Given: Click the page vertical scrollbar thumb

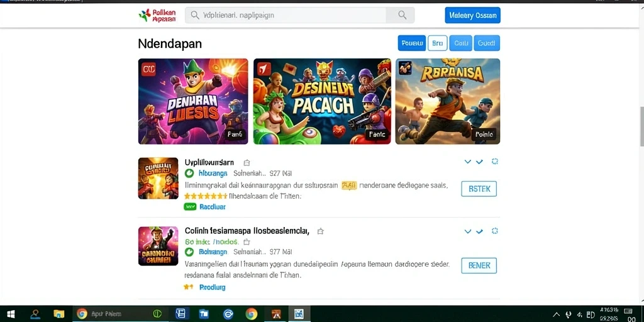Looking at the screenshot, I should 641,126.
